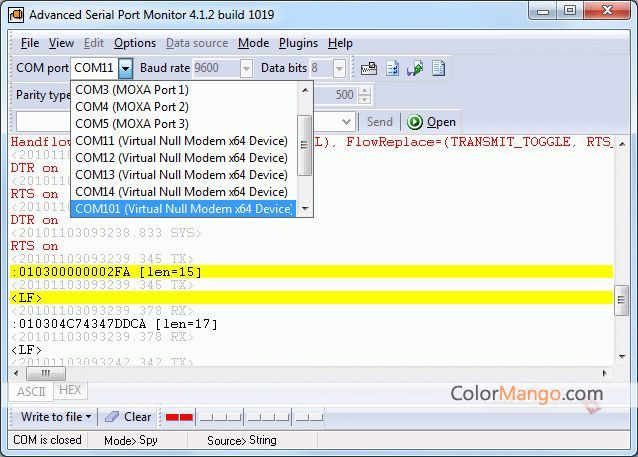This screenshot has height=457, width=638.
Task: Select COM5 (MOXA Port 3)
Action: coord(184,124)
